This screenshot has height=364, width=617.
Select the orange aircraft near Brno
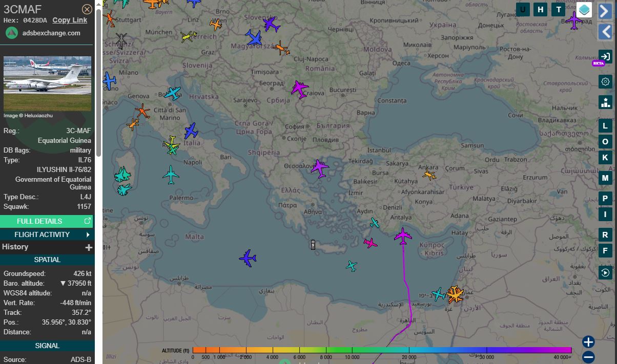216,24
